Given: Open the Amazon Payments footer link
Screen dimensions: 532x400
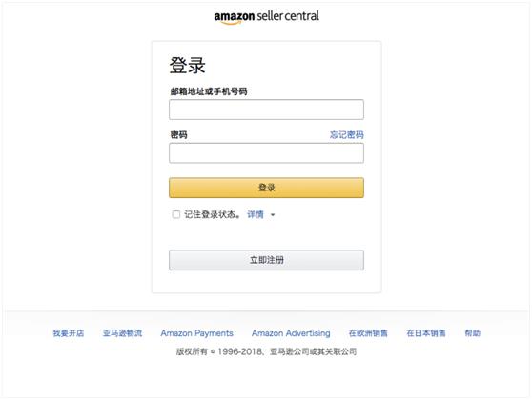Looking at the screenshot, I should [196, 333].
